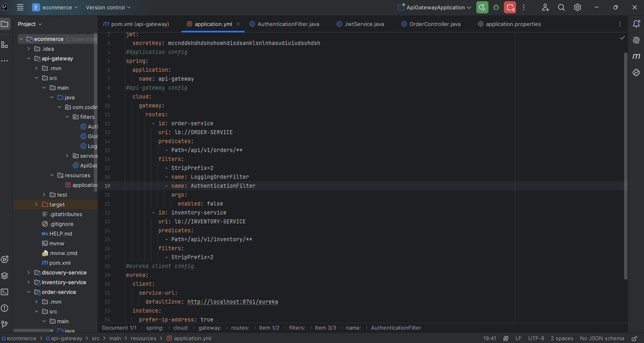
Task: Open the Notifications bell
Action: 636,24
